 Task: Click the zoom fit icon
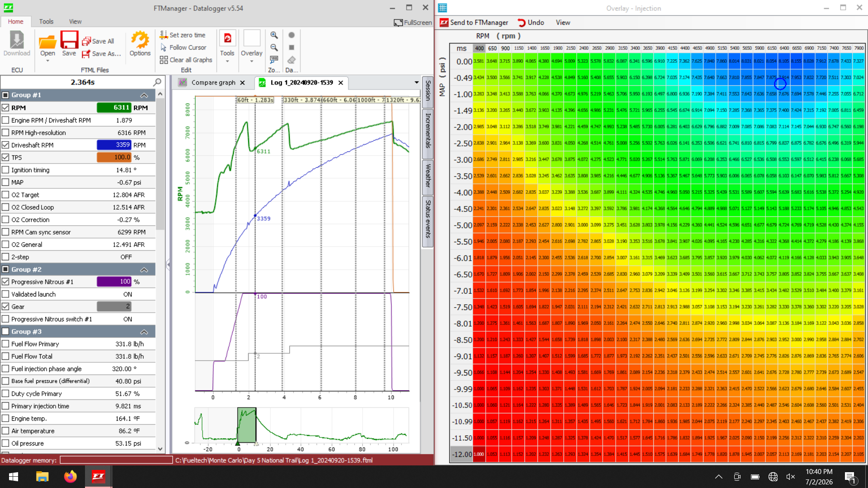(274, 59)
